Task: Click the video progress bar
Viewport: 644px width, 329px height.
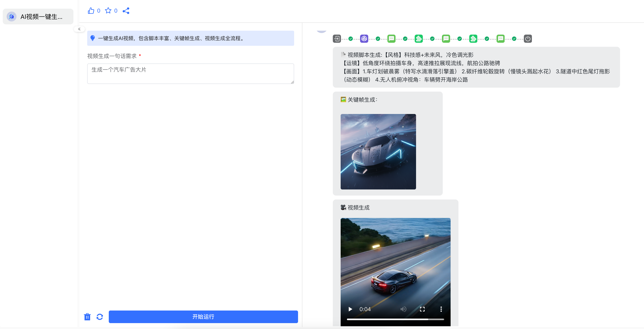Action: click(395, 320)
